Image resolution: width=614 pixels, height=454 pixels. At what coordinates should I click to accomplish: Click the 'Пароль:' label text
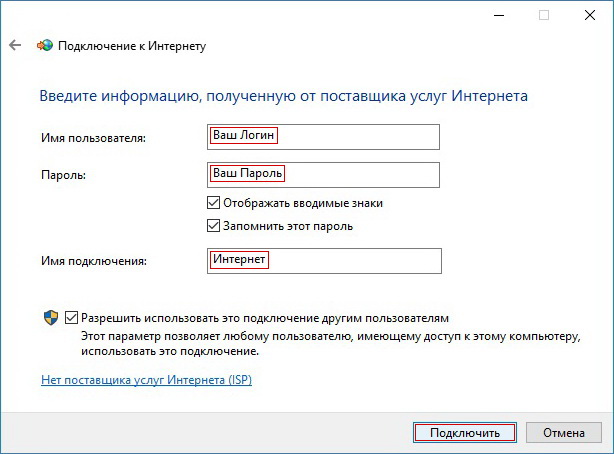(64, 175)
